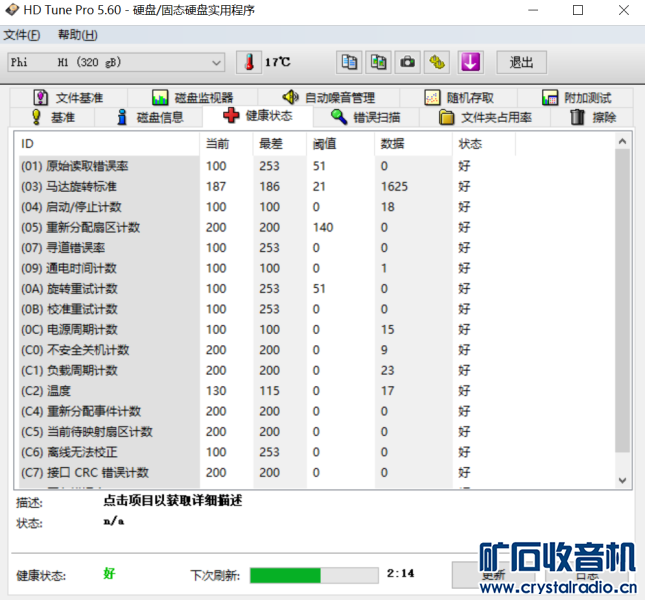Select the (04) 启动/停止计数 row
This screenshot has height=600, width=645.
(316, 207)
